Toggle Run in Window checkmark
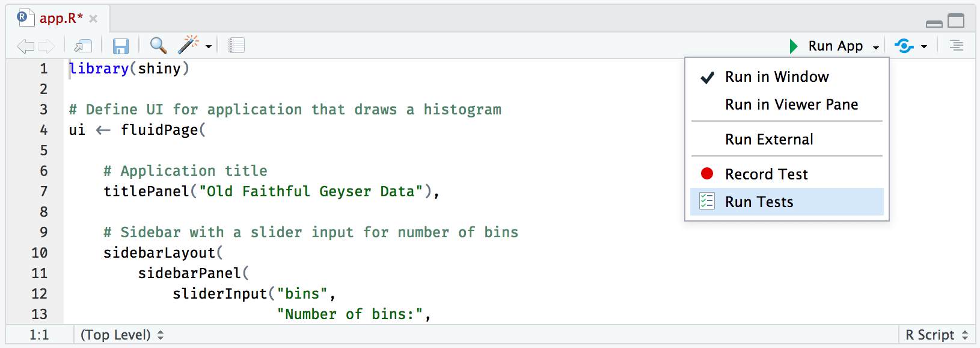980x348 pixels. click(x=776, y=76)
